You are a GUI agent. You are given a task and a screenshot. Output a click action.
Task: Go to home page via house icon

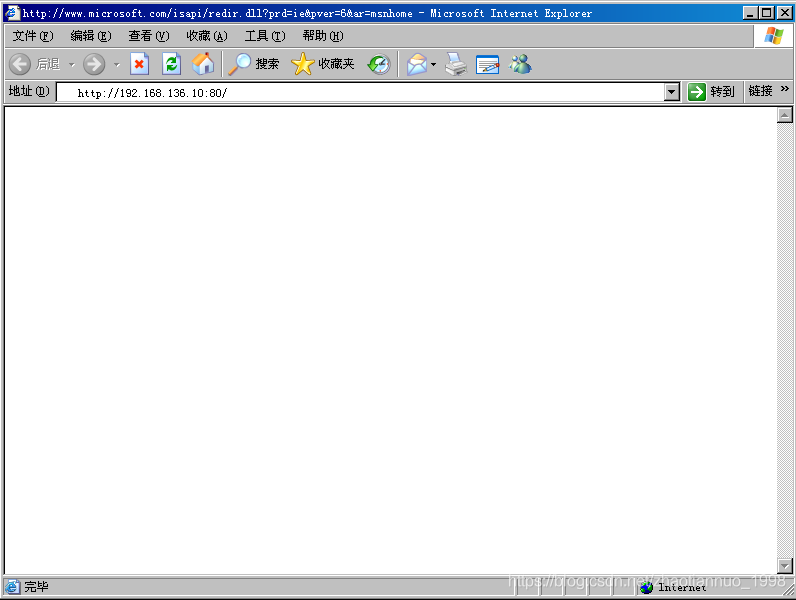[203, 64]
